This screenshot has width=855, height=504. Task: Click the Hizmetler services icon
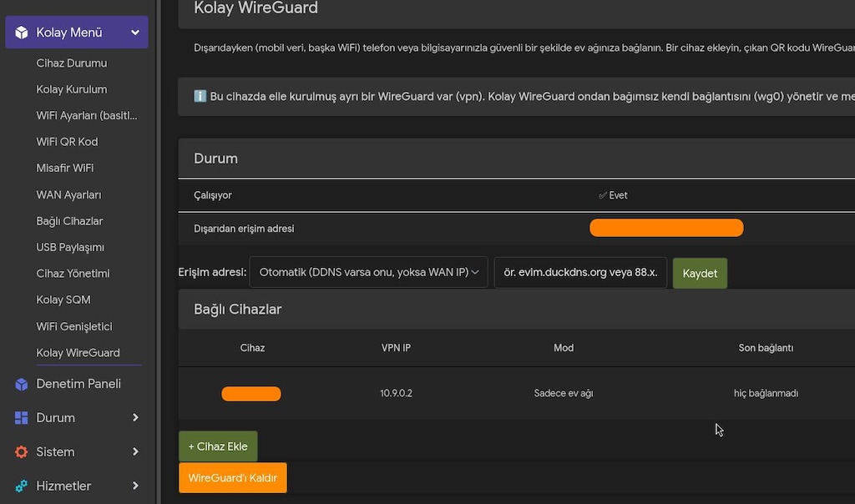click(21, 486)
